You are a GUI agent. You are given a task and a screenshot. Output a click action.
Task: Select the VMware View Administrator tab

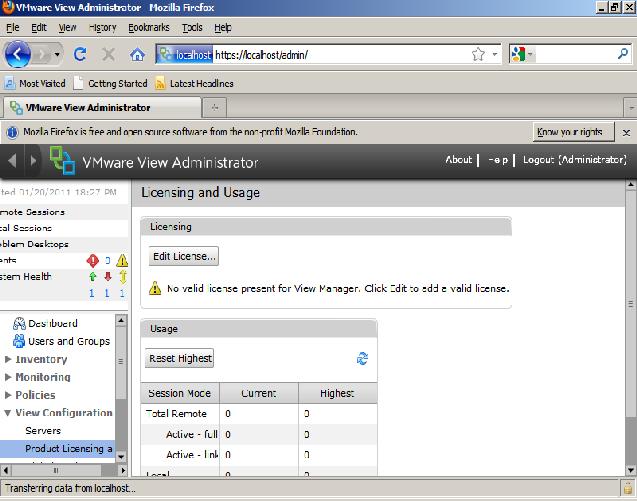tap(102, 107)
